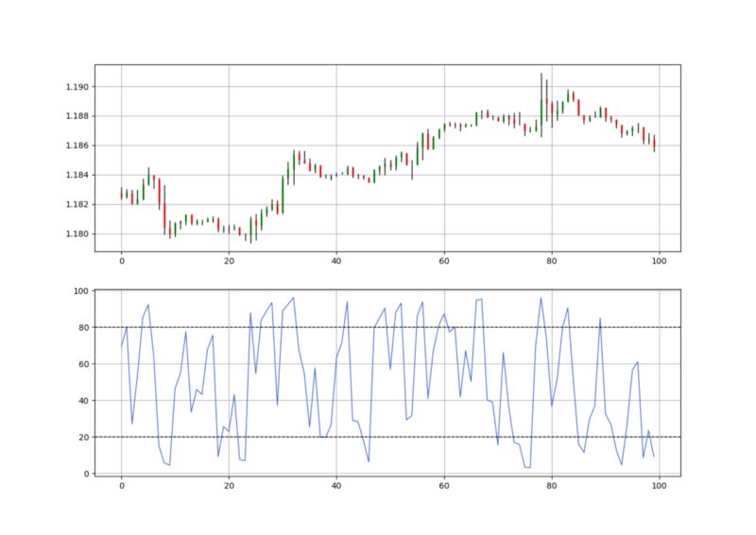Screen dimensions: 756x535
Task: Click x-axis label 80 under candlestick chart
Action: pyautogui.click(x=552, y=261)
